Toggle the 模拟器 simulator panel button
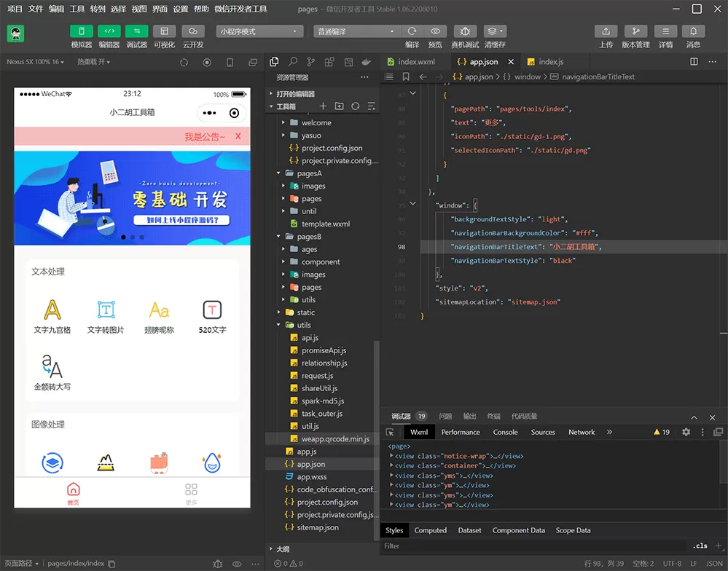The width and height of the screenshot is (728, 571). [x=81, y=31]
